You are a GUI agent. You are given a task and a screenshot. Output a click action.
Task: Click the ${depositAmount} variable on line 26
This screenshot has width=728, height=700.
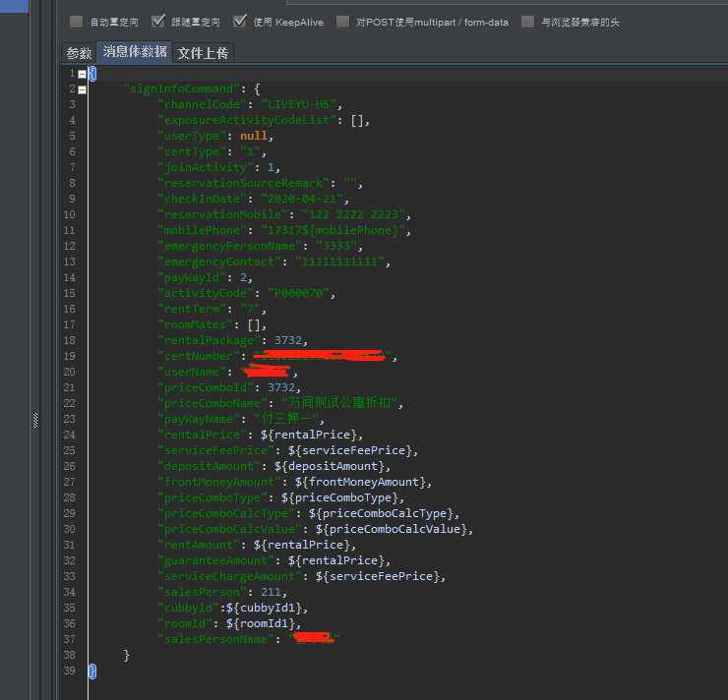tap(329, 466)
